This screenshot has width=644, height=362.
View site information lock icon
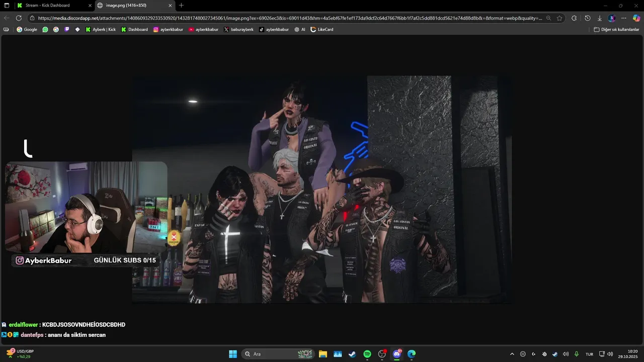click(32, 18)
